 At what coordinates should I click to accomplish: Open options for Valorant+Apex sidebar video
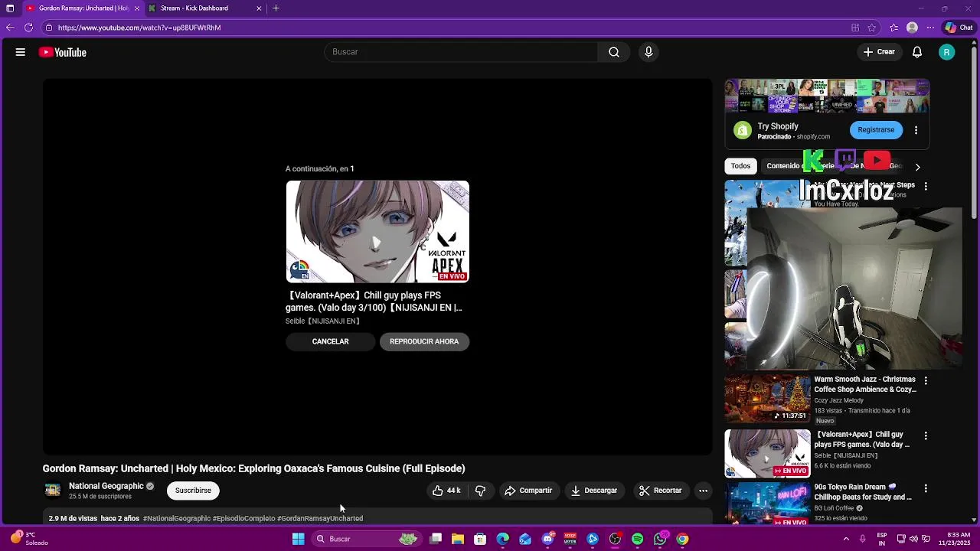click(926, 435)
